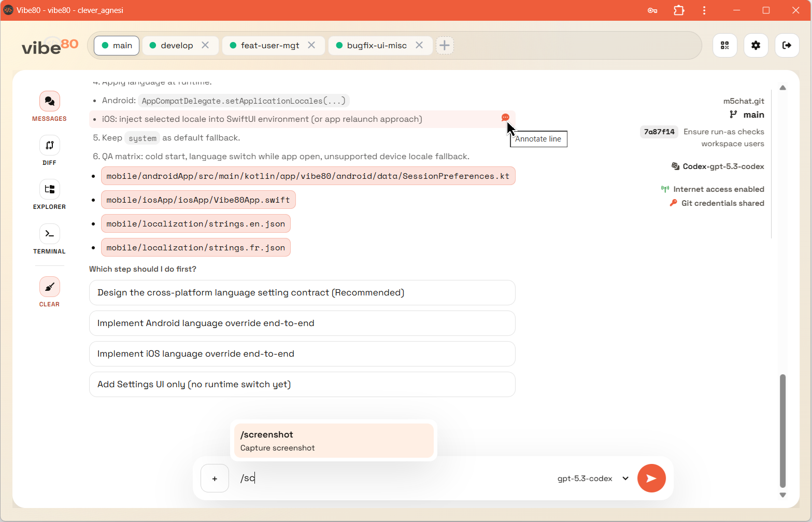Switch to the develop tab
The width and height of the screenshot is (812, 522).
pyautogui.click(x=177, y=46)
